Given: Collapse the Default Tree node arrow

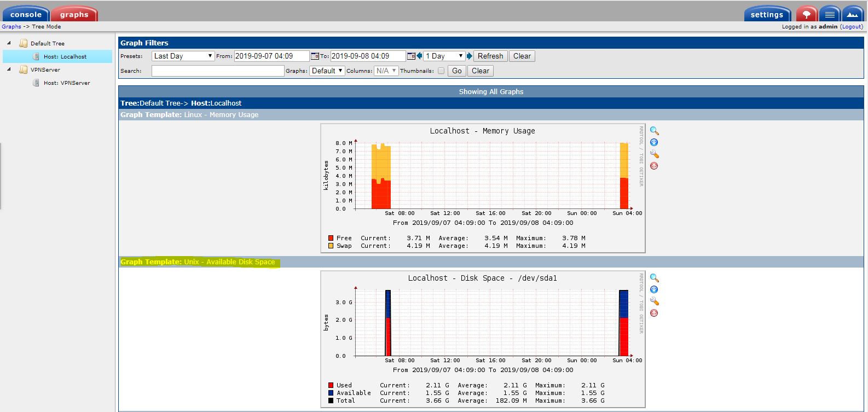Looking at the screenshot, I should 9,43.
